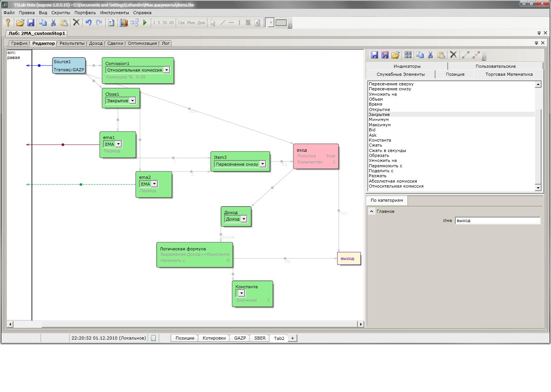Click the select-all grid icon in editor toolbar
The height and width of the screenshot is (392, 551).
408,55
